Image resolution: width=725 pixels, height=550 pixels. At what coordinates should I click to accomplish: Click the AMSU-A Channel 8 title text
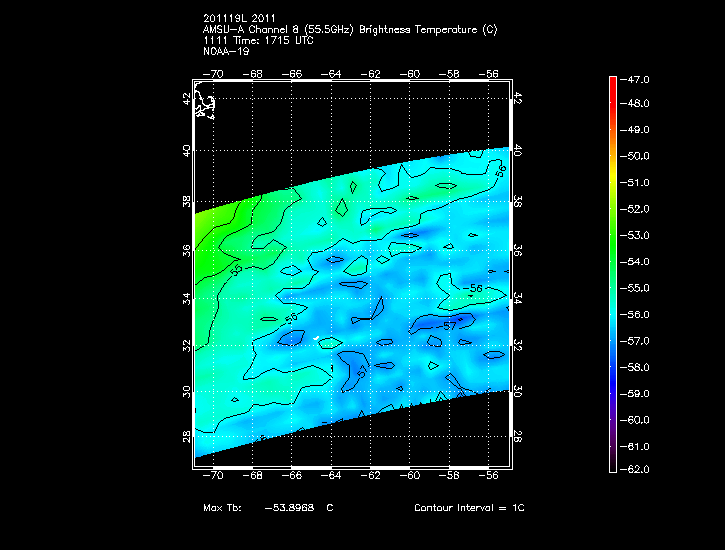(x=350, y=30)
